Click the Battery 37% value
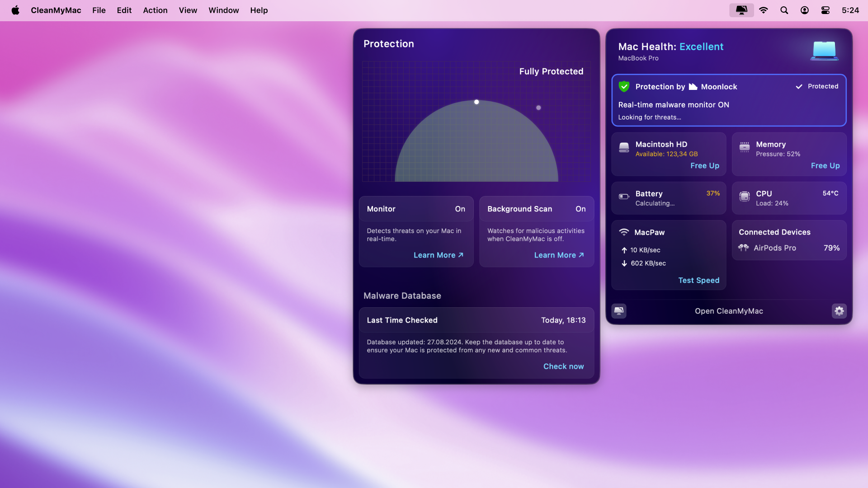 (x=713, y=193)
